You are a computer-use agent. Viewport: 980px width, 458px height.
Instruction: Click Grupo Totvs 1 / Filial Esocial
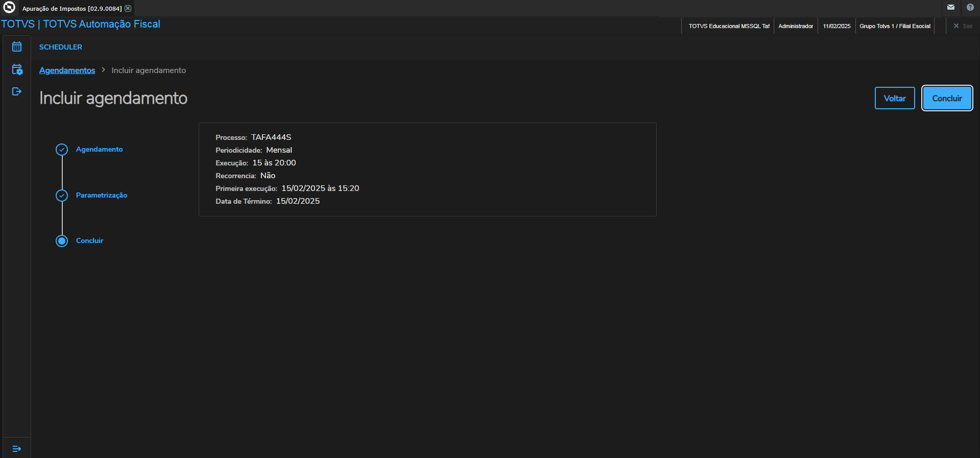click(895, 26)
